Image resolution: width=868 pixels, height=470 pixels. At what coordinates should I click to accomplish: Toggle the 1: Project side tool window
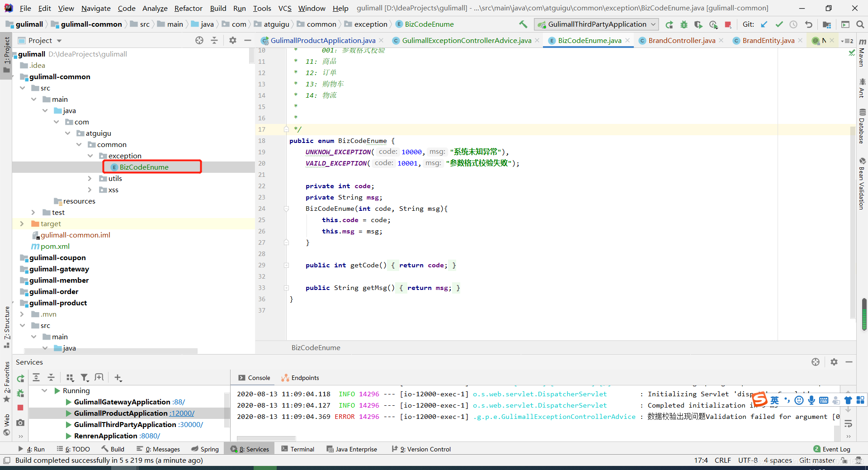pos(6,55)
